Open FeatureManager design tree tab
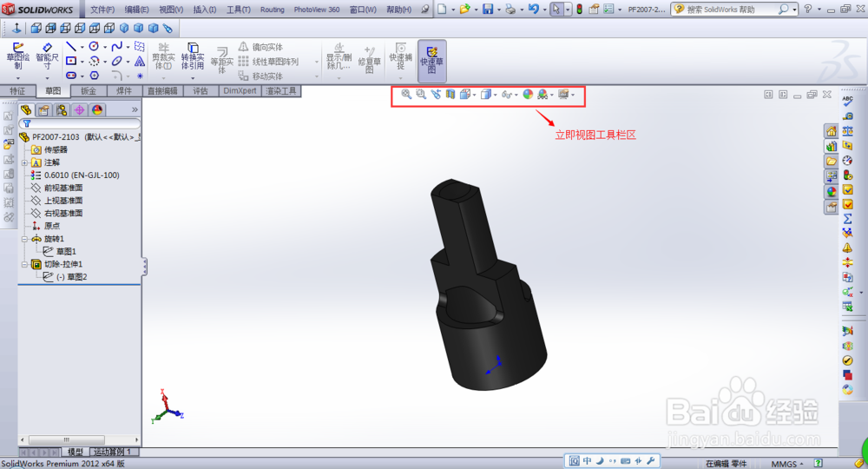The height and width of the screenshot is (469, 868). (26, 109)
